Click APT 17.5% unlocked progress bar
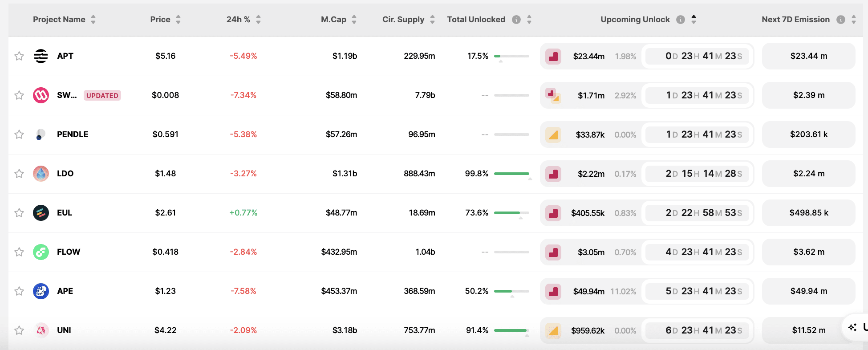 [x=511, y=56]
